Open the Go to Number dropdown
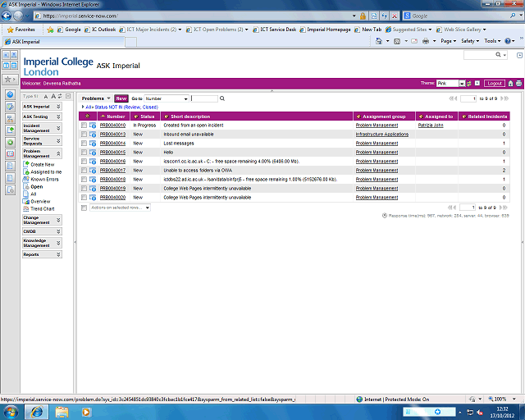Viewport: 525px width, 420px height. (167, 98)
